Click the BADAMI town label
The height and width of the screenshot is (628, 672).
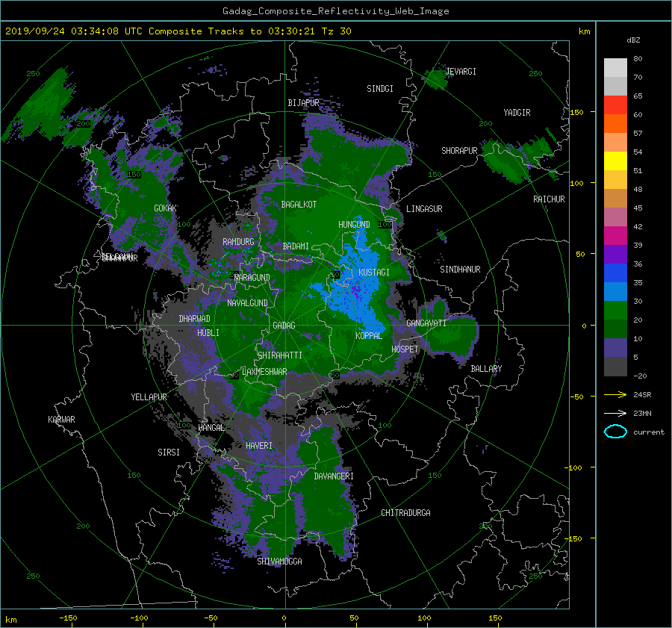296,246
